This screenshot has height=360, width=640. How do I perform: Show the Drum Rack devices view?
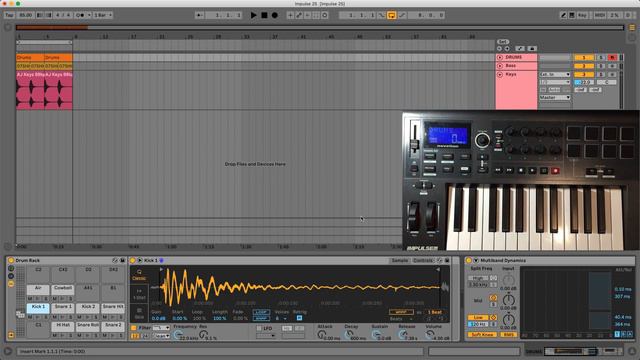pos(11,284)
